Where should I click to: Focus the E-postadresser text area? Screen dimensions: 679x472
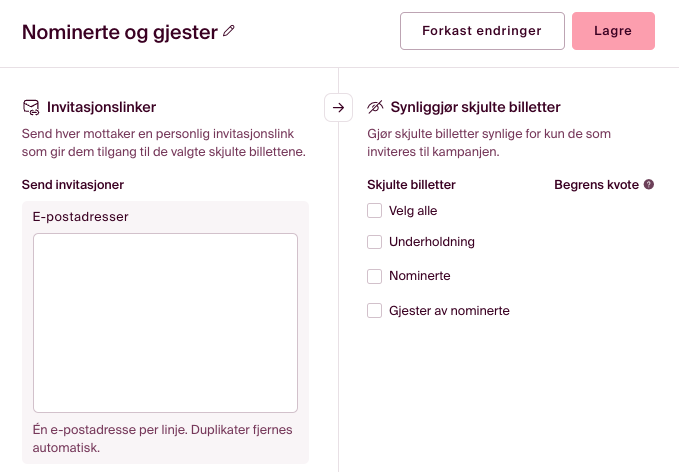click(x=165, y=322)
